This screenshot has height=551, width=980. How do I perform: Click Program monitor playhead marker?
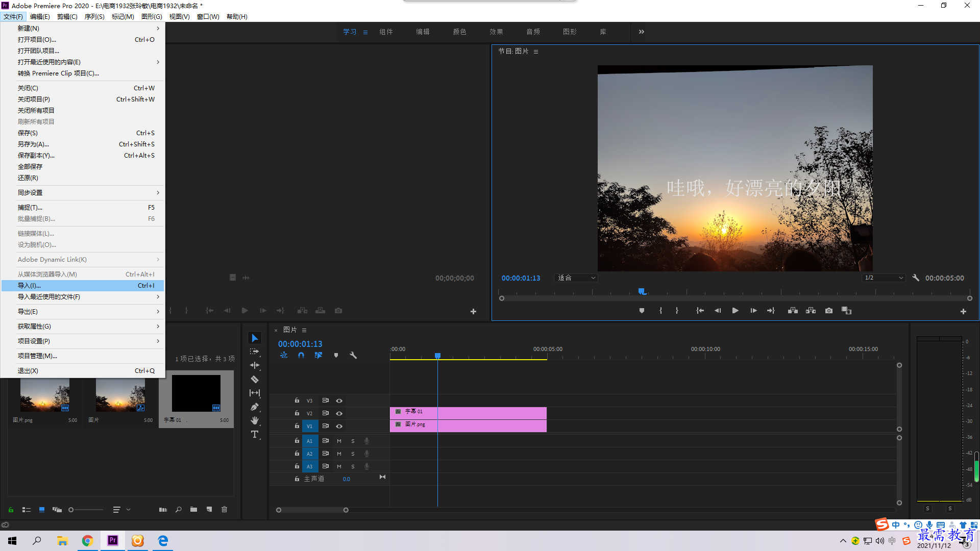(x=642, y=291)
